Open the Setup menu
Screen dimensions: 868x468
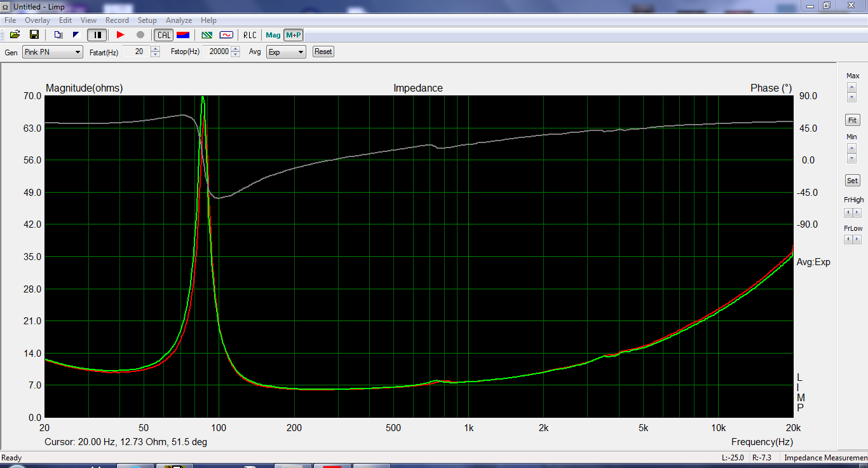click(x=147, y=20)
